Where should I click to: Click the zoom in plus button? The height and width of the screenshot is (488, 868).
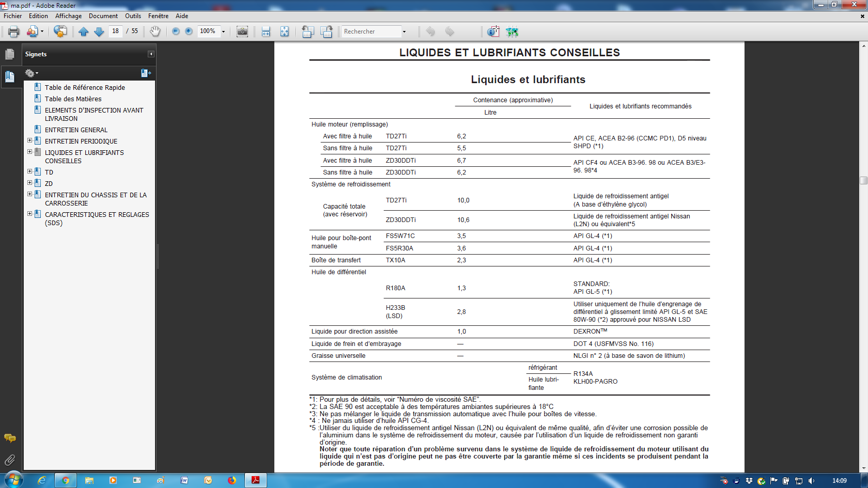[x=189, y=32]
